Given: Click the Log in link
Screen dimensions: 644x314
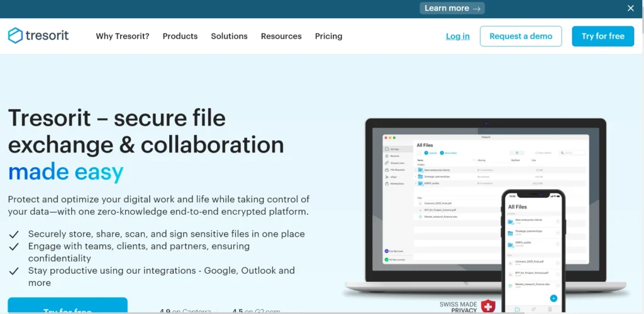Looking at the screenshot, I should click(457, 36).
